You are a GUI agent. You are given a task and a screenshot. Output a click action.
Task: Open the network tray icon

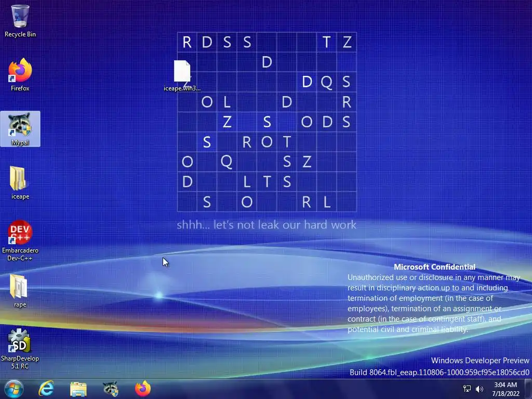467,389
